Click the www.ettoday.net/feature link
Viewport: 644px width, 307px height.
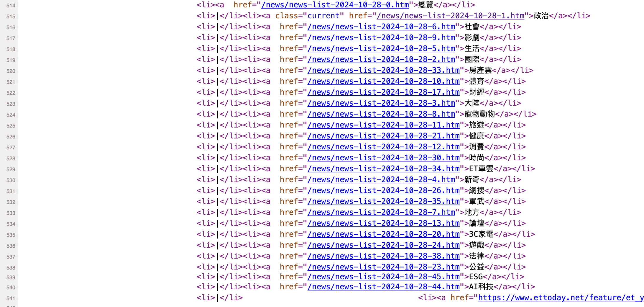pyautogui.click(x=560, y=298)
